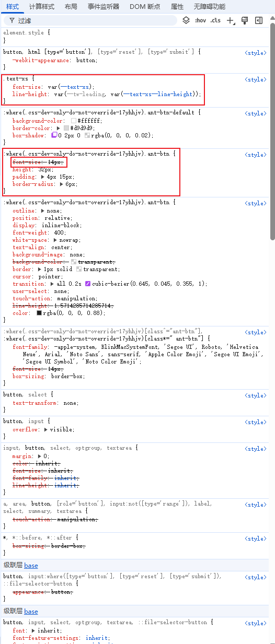Switch to the 属性 tab
Screen dimensions: 275x644
(x=177, y=6)
